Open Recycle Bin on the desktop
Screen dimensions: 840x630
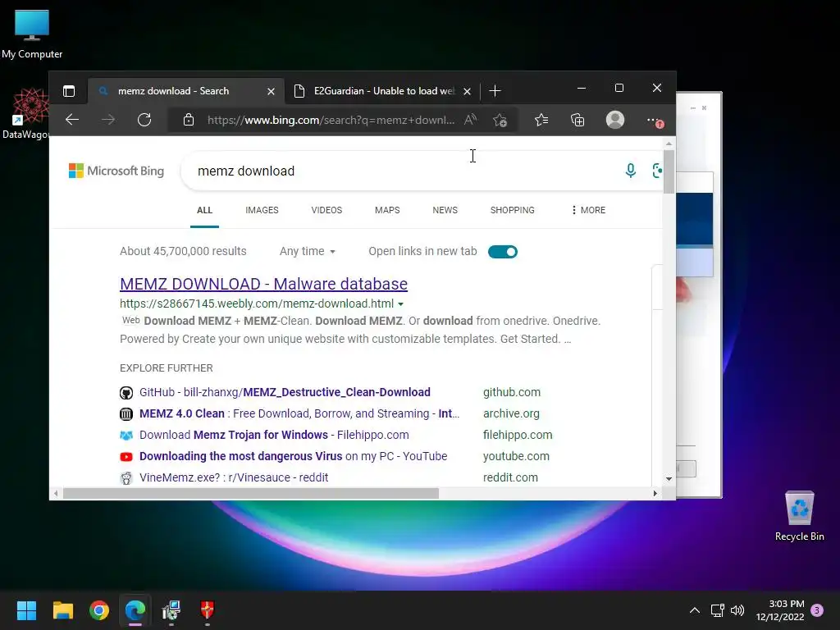[799, 516]
